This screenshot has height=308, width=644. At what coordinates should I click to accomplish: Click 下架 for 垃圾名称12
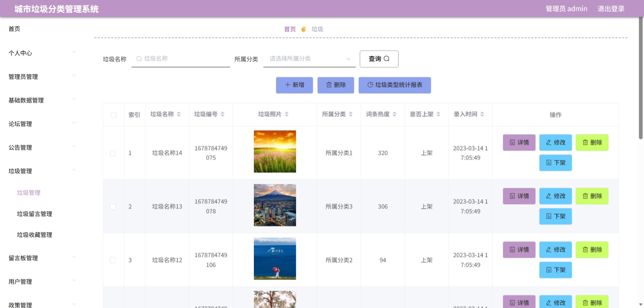[x=556, y=270]
